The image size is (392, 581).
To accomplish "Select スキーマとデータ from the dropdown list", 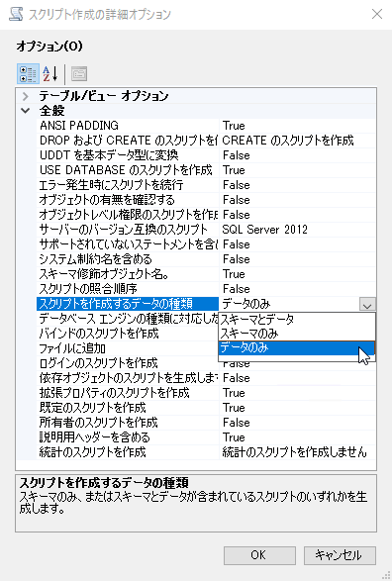I will click(x=297, y=319).
